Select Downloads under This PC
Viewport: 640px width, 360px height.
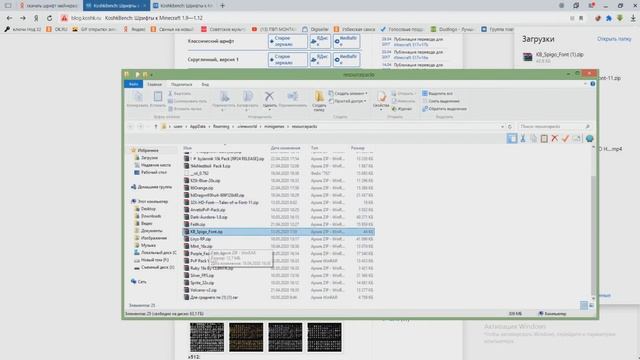[151, 216]
